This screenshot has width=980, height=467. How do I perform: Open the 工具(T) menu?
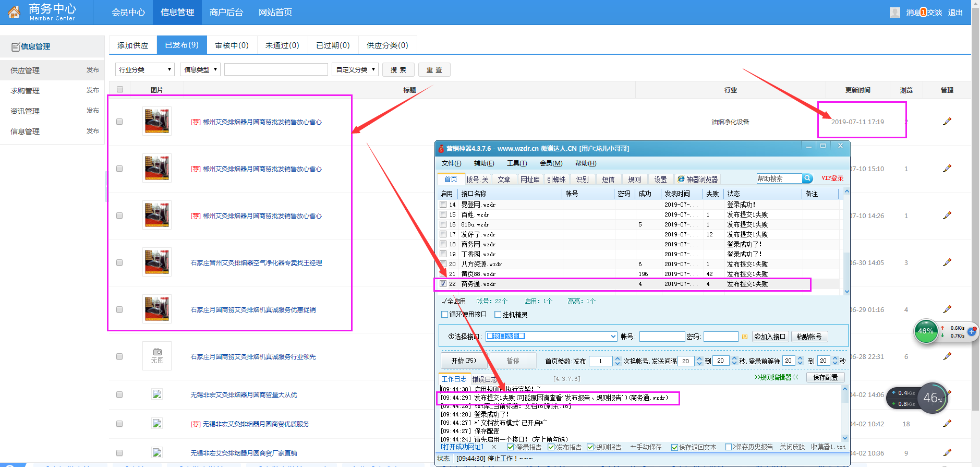(517, 163)
